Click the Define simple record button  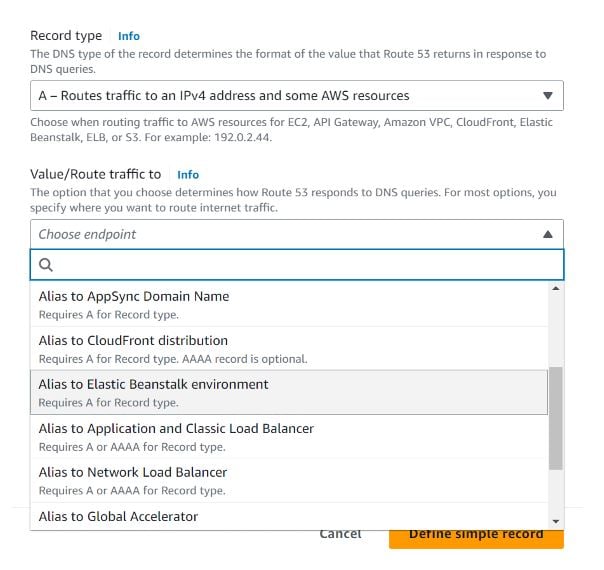tap(476, 535)
